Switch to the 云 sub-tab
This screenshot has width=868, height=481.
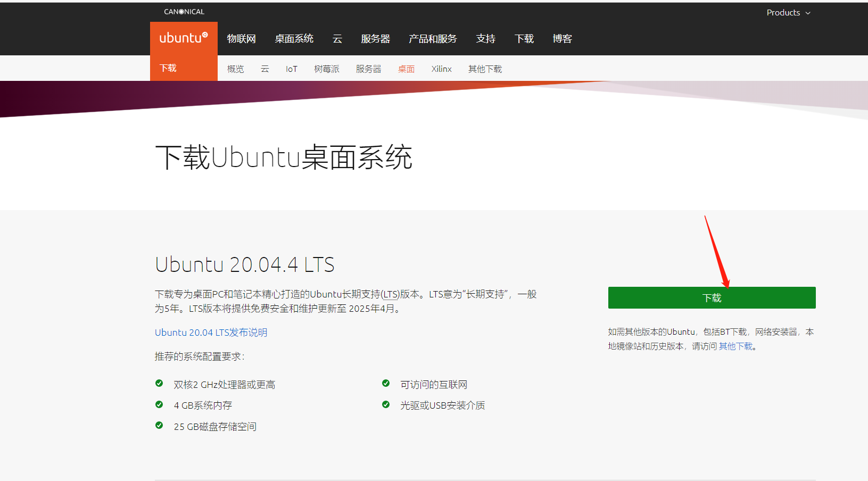265,69
